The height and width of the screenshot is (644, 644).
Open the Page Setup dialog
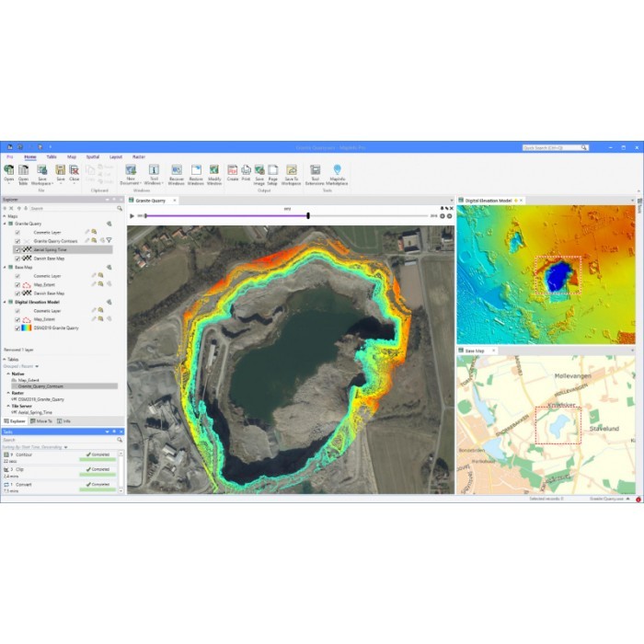click(x=272, y=170)
